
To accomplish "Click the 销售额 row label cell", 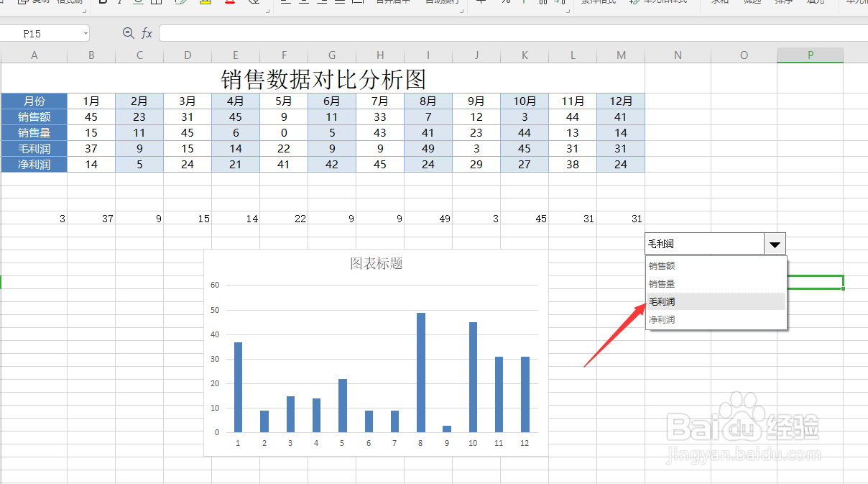I will (x=34, y=117).
